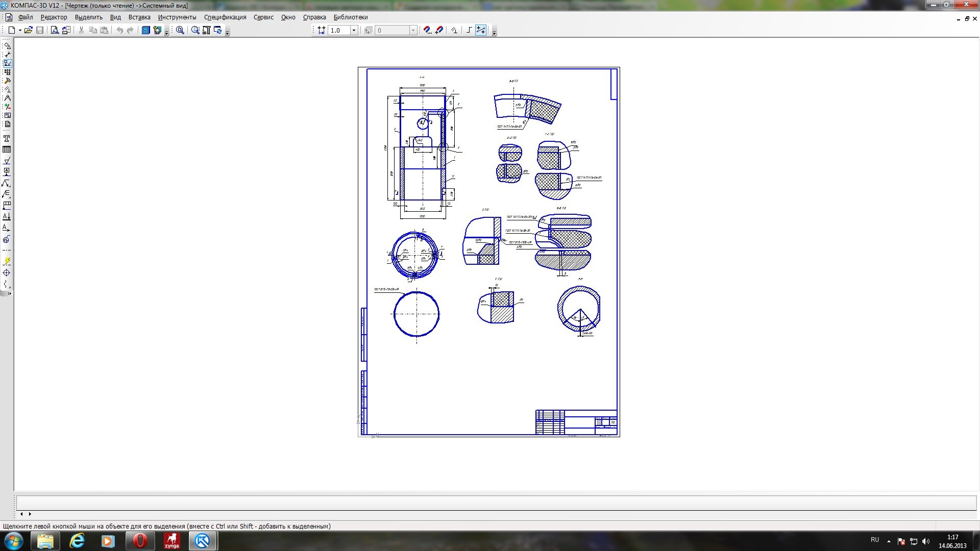Expand the scale 1.0 dropdown
The height and width of the screenshot is (551, 980).
click(x=354, y=31)
